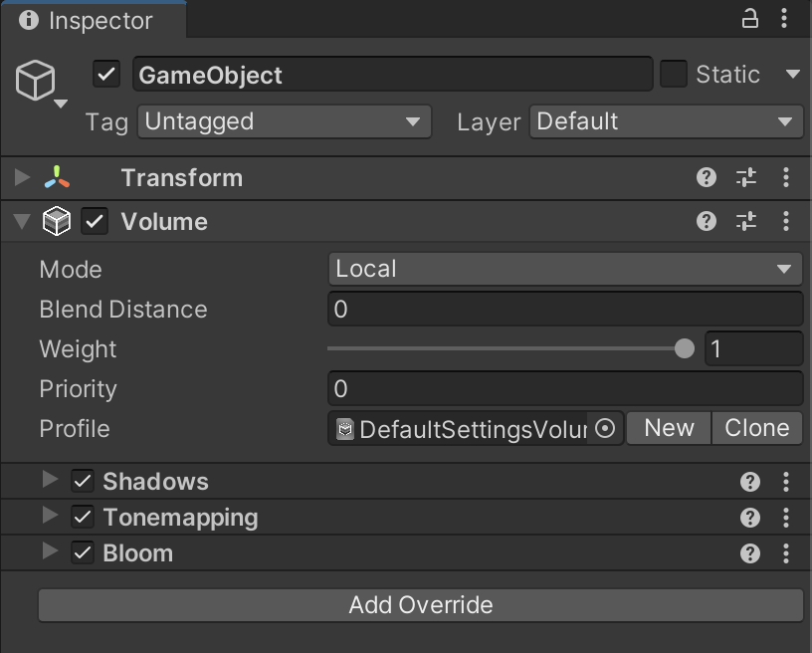Enable the Static checkbox
This screenshot has height=653, width=812.
pyautogui.click(x=674, y=75)
